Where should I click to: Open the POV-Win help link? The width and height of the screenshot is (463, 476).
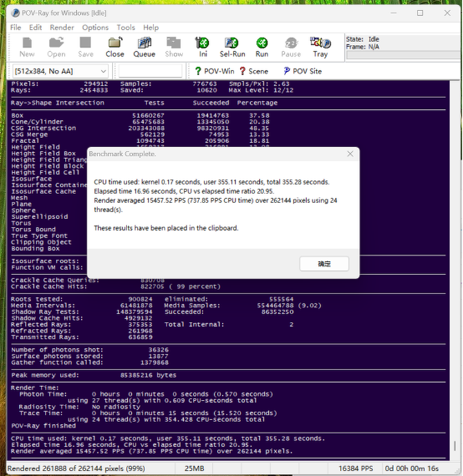click(215, 71)
